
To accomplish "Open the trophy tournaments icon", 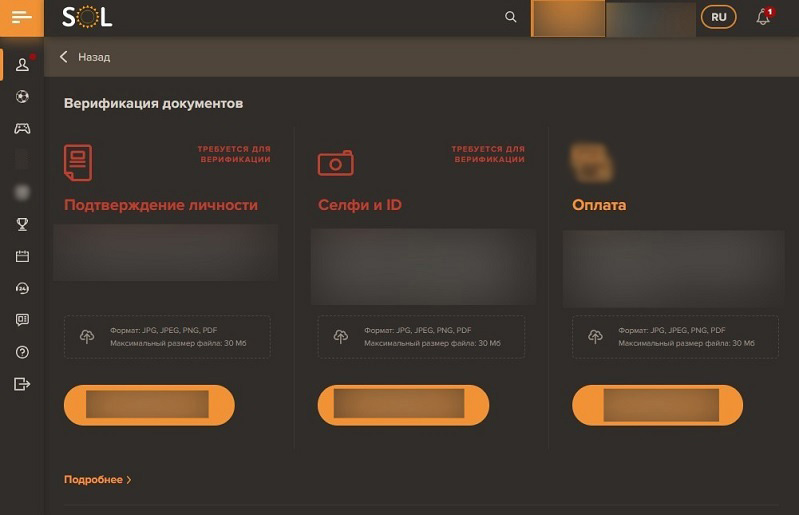I will (22, 224).
